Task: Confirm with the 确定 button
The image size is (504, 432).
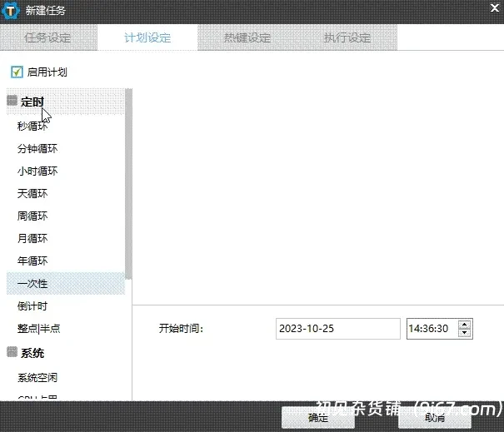Action: 318,418
